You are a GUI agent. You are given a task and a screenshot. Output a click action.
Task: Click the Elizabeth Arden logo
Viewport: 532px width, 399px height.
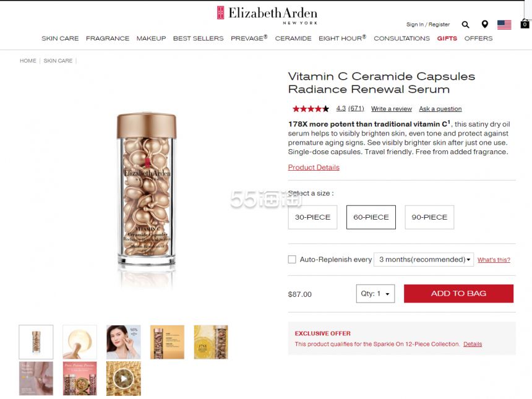click(x=267, y=15)
